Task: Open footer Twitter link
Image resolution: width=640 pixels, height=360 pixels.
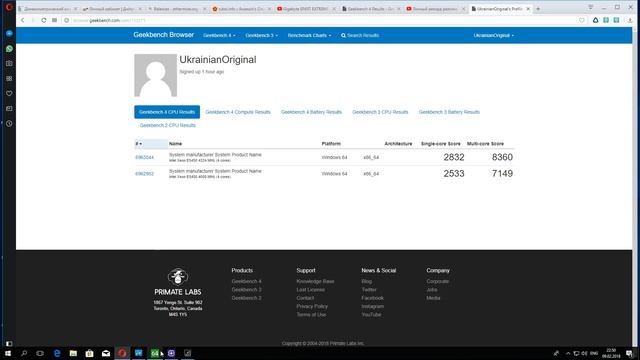Action: 369,290
